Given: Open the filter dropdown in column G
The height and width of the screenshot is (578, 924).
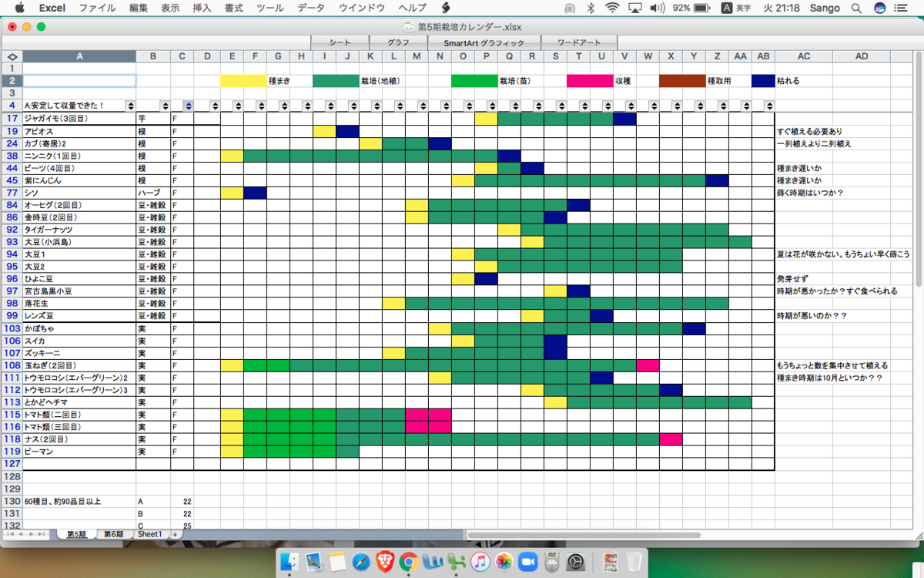Looking at the screenshot, I should 285,106.
